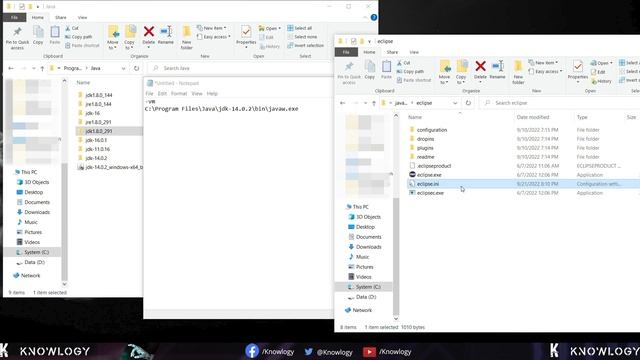Open Notepad Edit menu
Image resolution: width=640 pixels, height=360 pixels.
pyautogui.click(x=162, y=93)
